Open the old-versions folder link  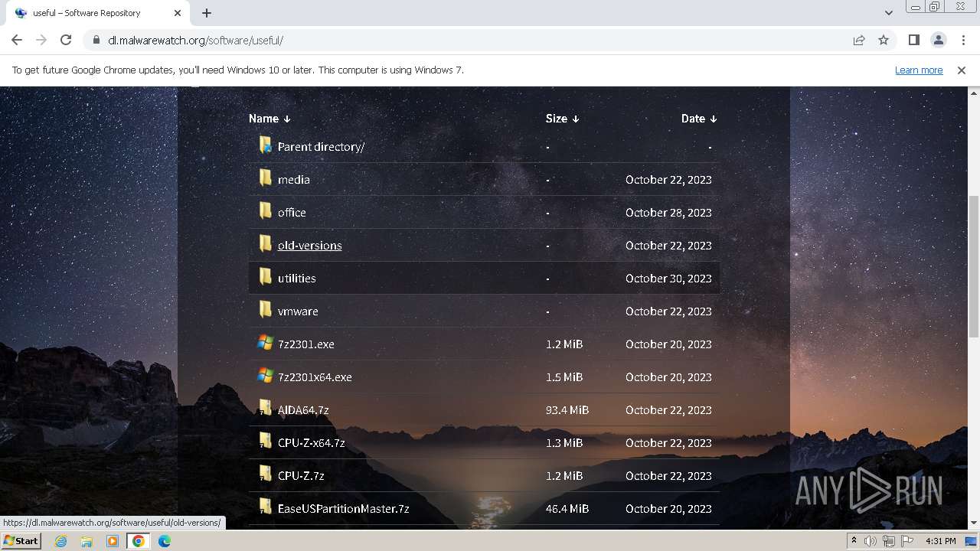(x=309, y=245)
